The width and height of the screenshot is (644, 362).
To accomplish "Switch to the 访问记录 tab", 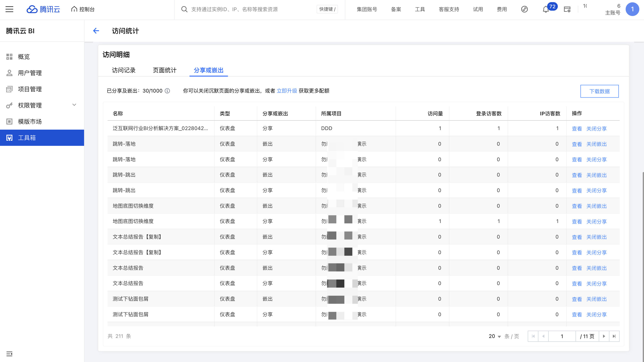I will click(124, 70).
